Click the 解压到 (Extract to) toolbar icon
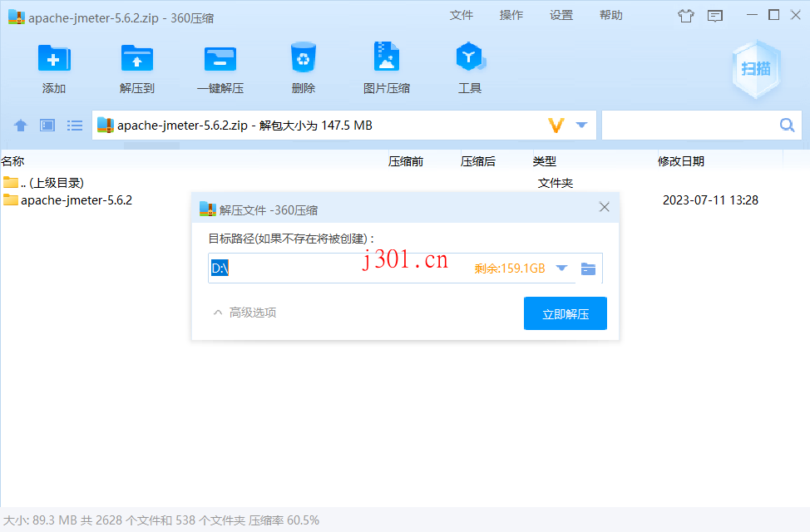The width and height of the screenshot is (810, 532). pos(137,58)
